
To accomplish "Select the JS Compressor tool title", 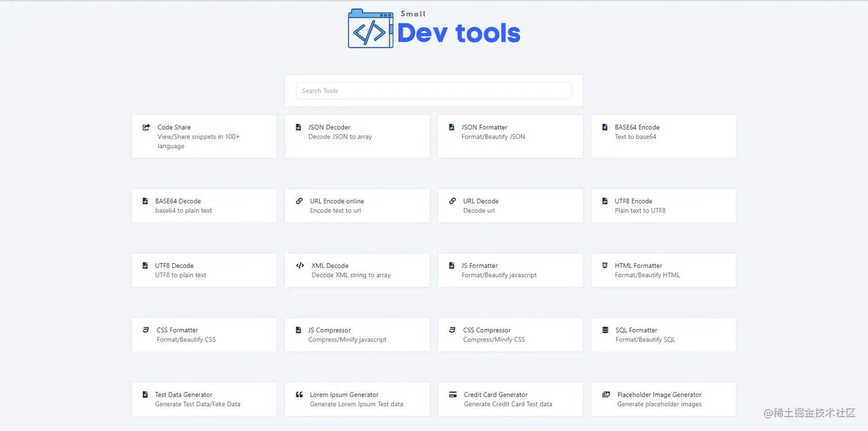I will click(330, 330).
